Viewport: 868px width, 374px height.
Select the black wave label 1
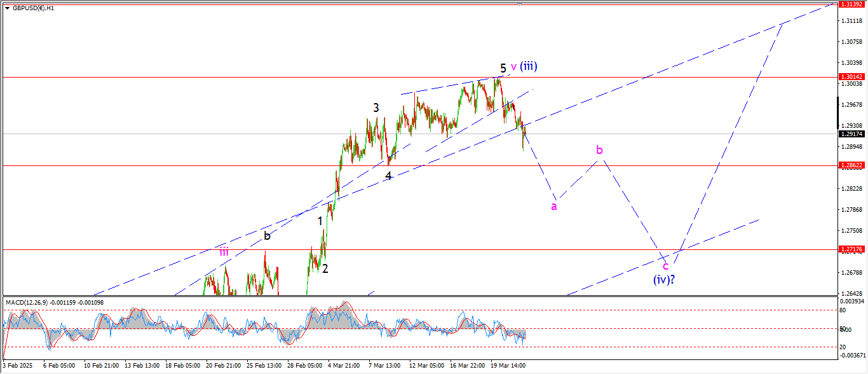[321, 221]
